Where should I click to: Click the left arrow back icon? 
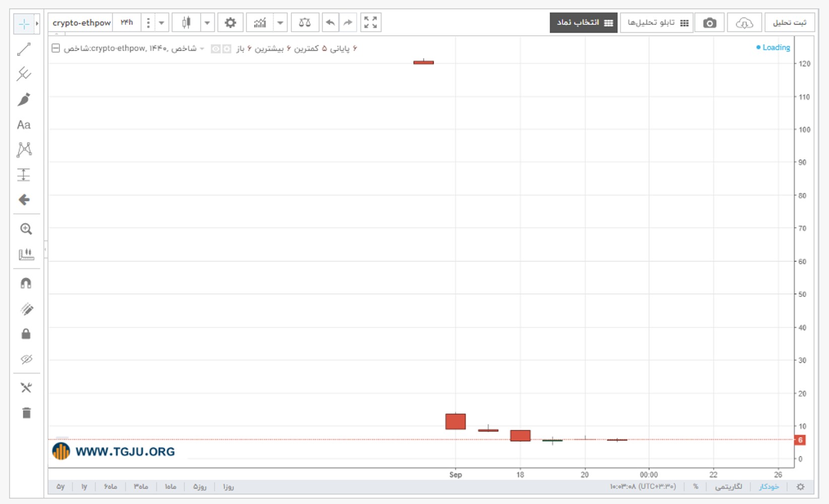click(24, 200)
